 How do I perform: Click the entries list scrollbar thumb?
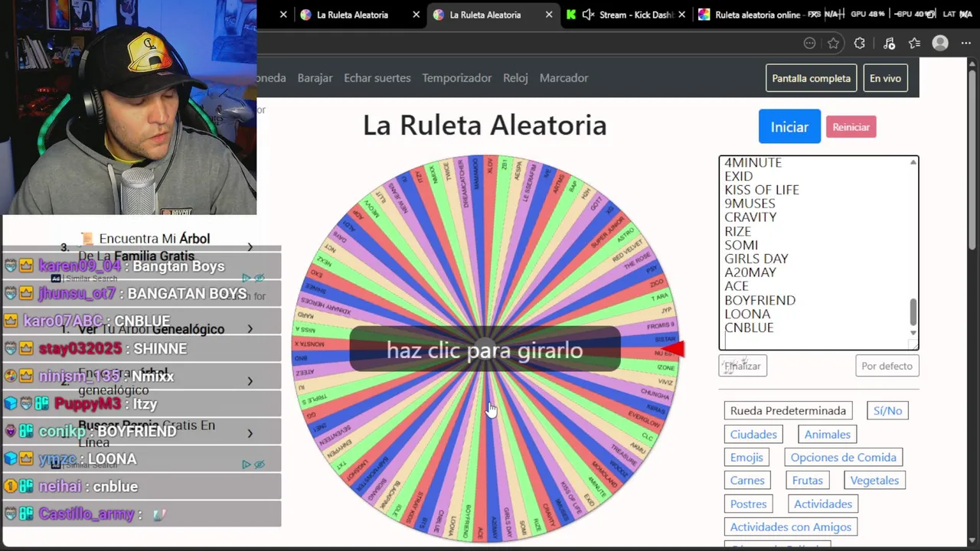tap(913, 311)
